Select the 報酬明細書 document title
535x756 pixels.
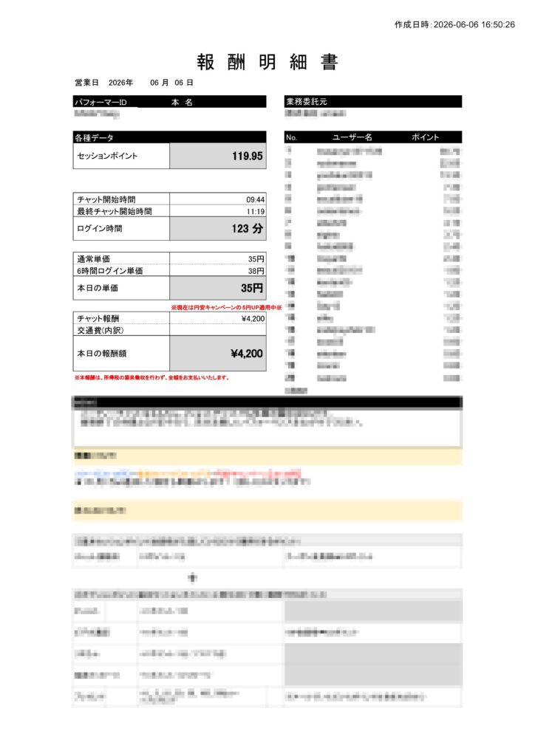click(267, 62)
